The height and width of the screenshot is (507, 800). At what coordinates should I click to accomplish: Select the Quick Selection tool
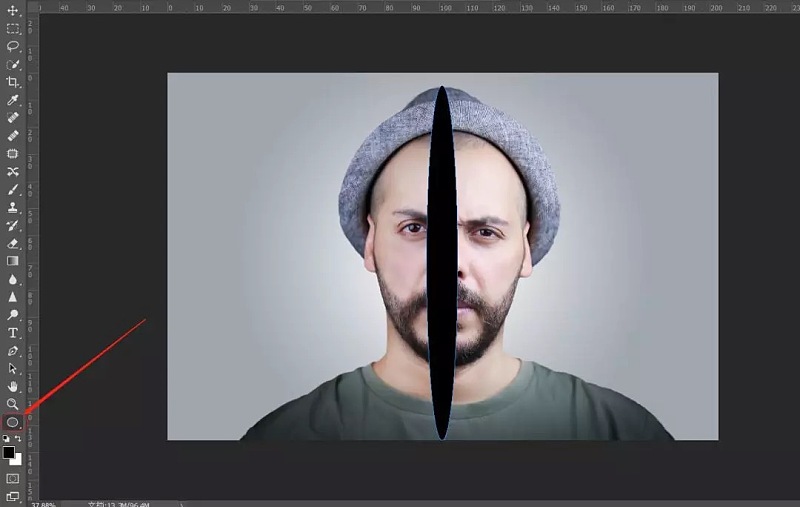pyautogui.click(x=12, y=64)
